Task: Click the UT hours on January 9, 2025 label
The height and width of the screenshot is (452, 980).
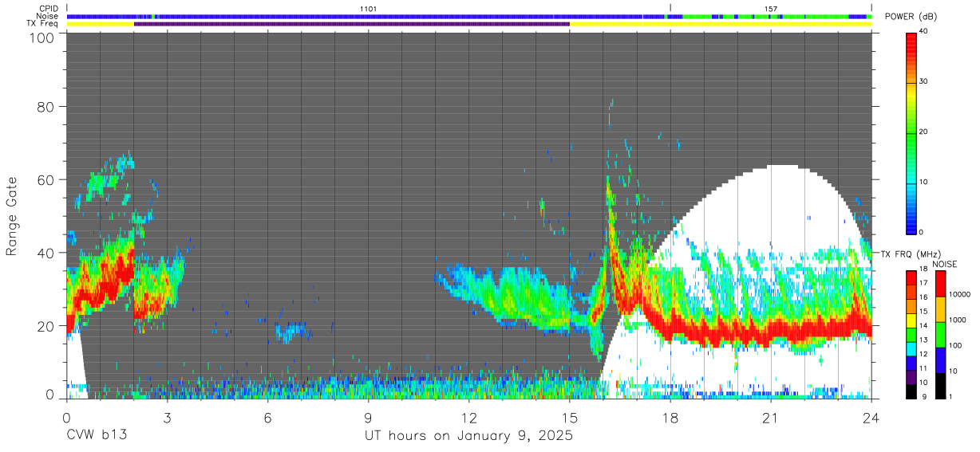Action: (468, 435)
